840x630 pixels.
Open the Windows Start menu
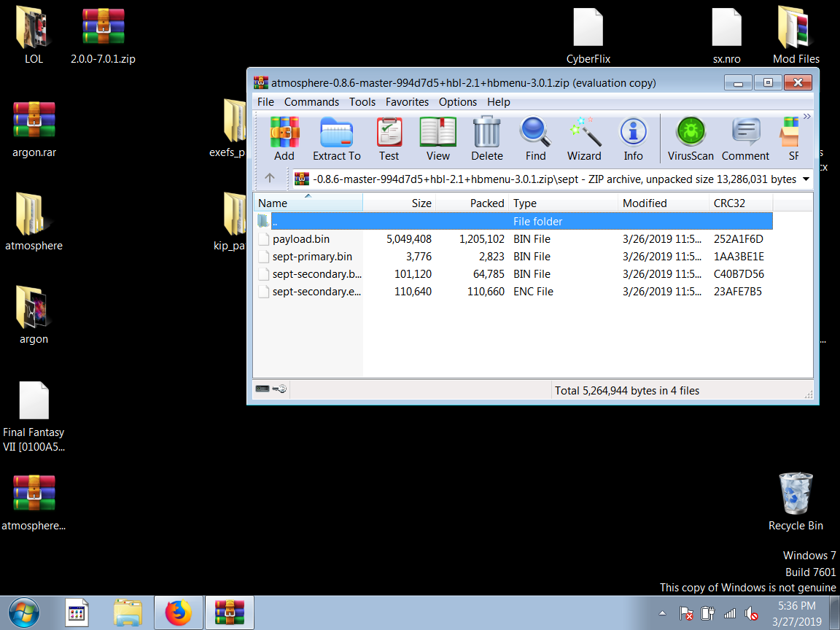(x=24, y=612)
